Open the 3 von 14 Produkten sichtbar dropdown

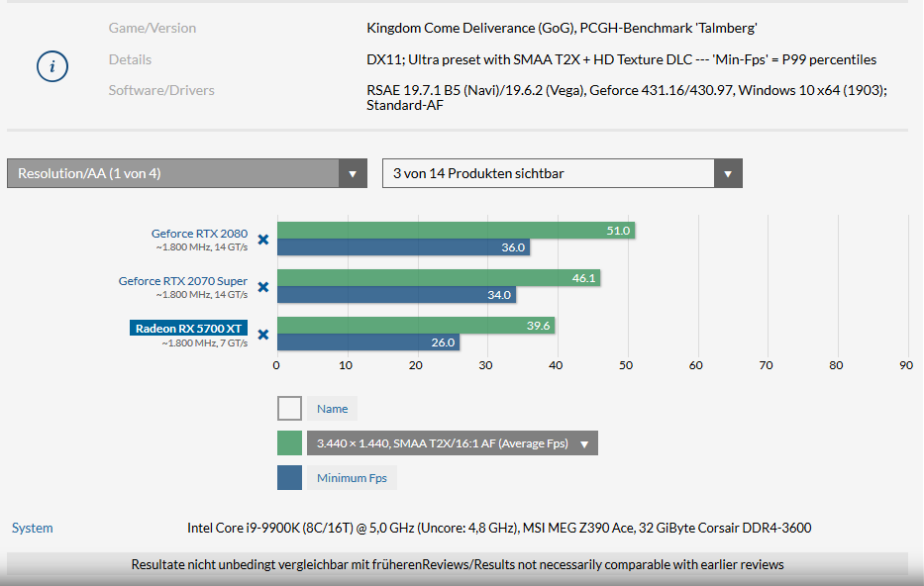point(563,173)
